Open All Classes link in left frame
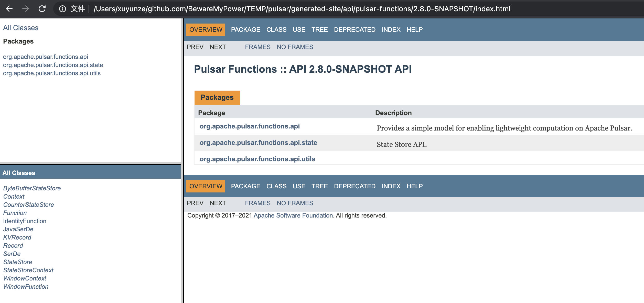 (21, 28)
